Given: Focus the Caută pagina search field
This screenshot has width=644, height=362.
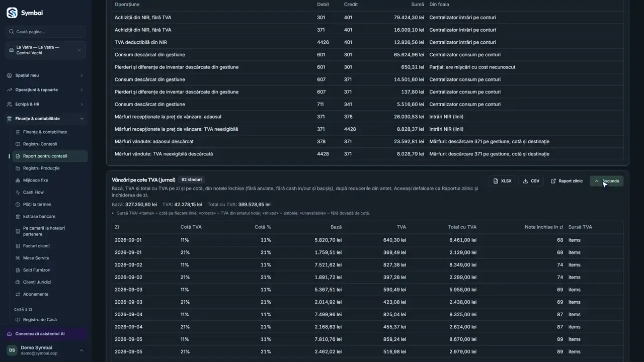Looking at the screenshot, I should (x=45, y=32).
